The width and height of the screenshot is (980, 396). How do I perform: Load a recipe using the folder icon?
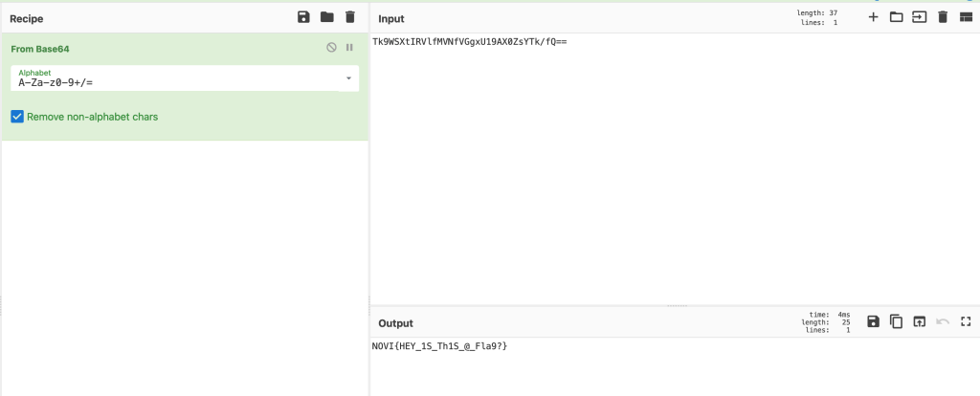click(x=326, y=17)
